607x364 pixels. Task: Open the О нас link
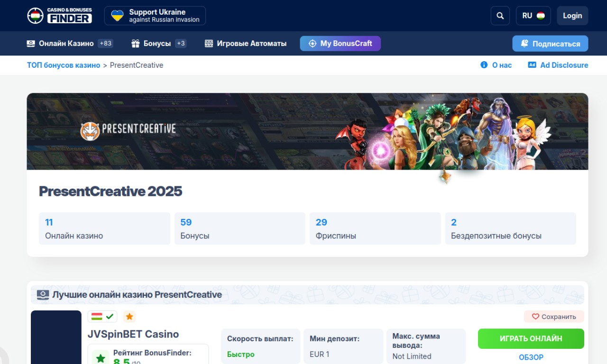(x=497, y=65)
